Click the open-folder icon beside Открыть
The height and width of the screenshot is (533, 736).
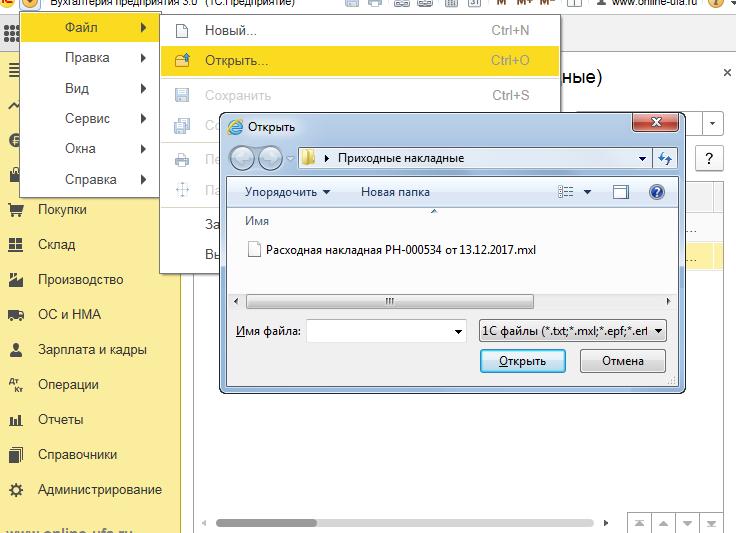pyautogui.click(x=182, y=60)
